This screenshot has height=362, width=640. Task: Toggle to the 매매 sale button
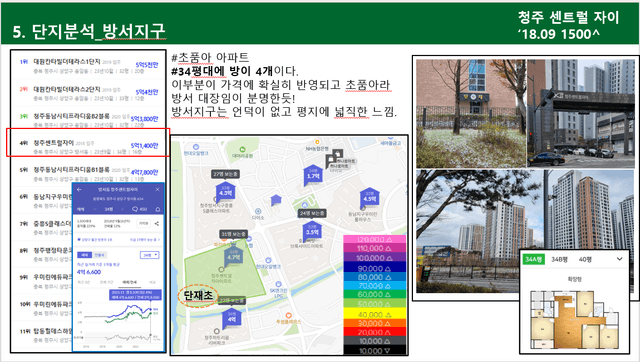point(85,255)
